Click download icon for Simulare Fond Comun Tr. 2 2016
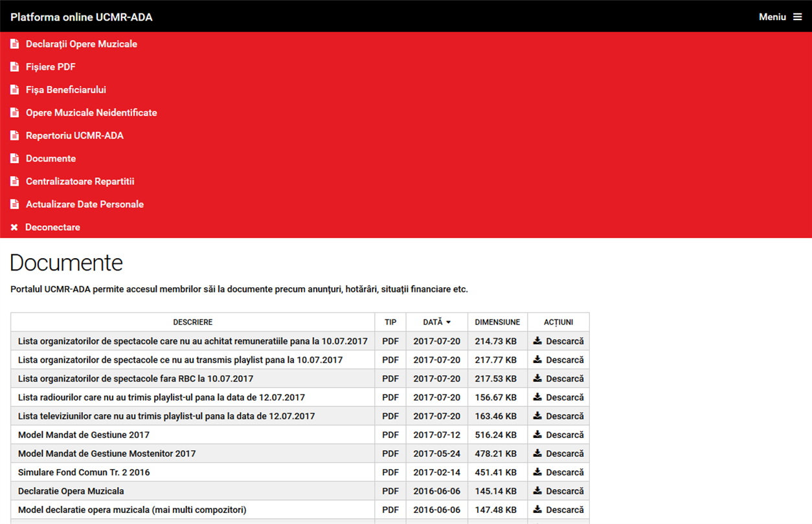Screen dimensions: 812x524 (x=537, y=472)
